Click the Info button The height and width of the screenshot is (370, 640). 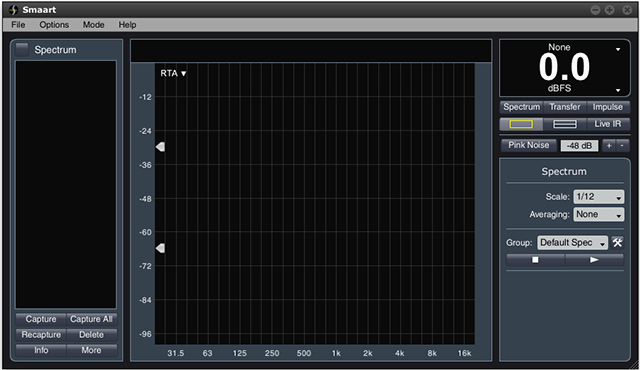coord(41,350)
